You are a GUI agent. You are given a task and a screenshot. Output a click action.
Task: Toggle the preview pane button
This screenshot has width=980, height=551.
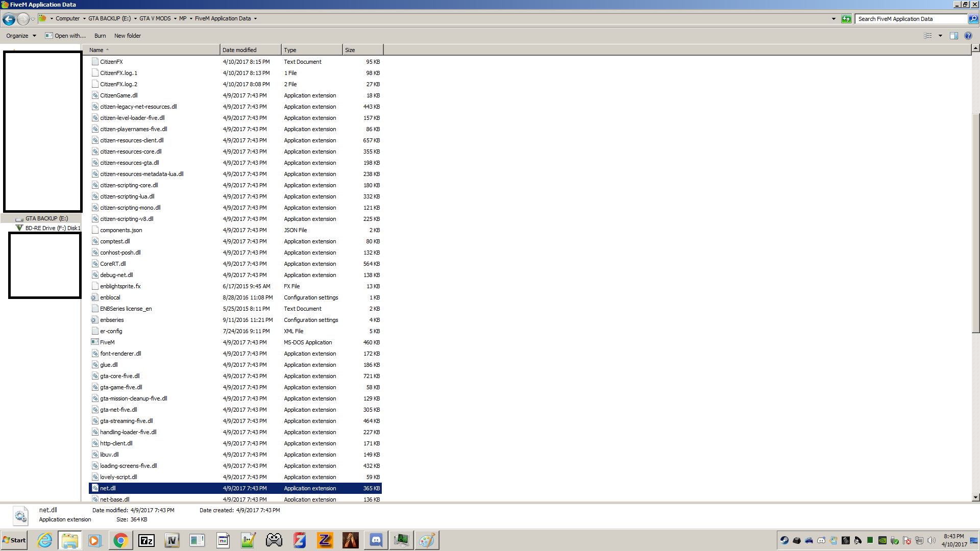(953, 36)
